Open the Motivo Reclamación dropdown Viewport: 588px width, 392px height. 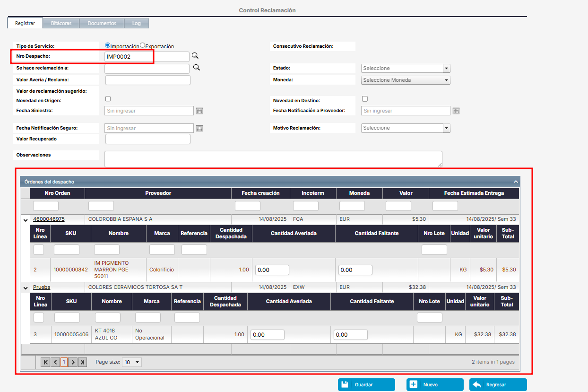[x=447, y=128]
